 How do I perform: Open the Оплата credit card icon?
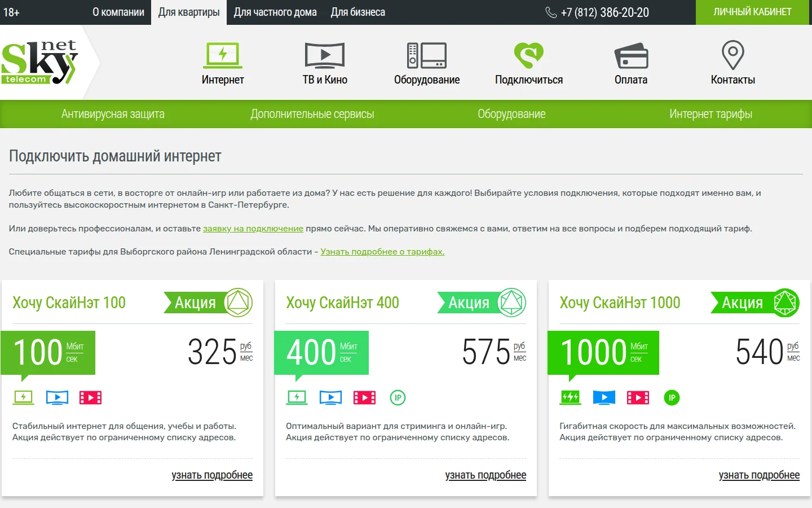point(631,55)
